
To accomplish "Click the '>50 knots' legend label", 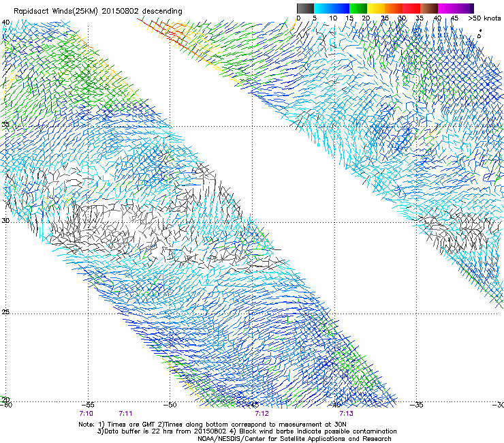I will pyautogui.click(x=484, y=18).
